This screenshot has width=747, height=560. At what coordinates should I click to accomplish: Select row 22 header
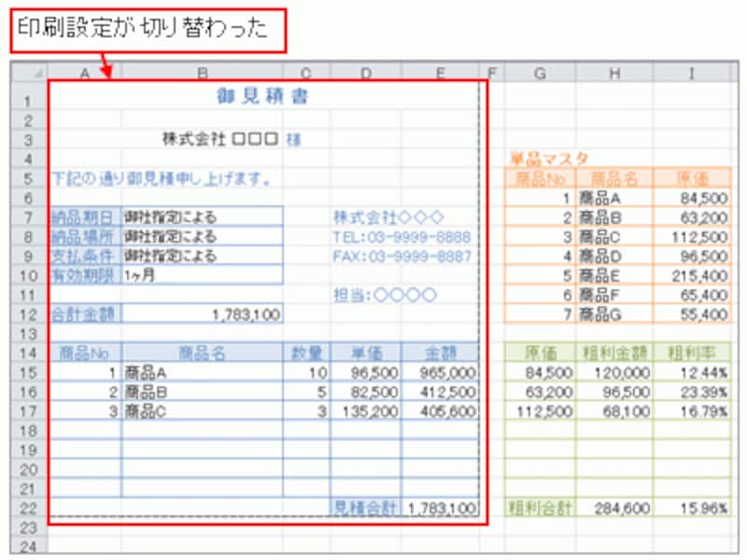click(x=29, y=508)
